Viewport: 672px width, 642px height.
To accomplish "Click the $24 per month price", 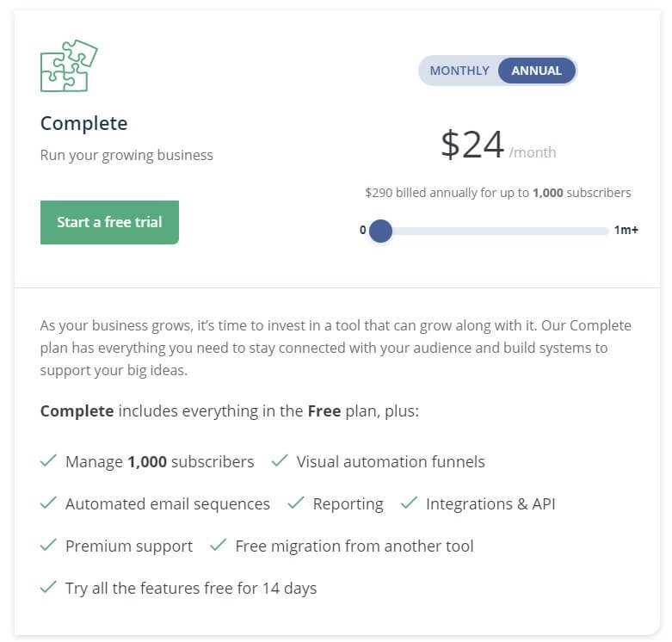I will pos(498,145).
